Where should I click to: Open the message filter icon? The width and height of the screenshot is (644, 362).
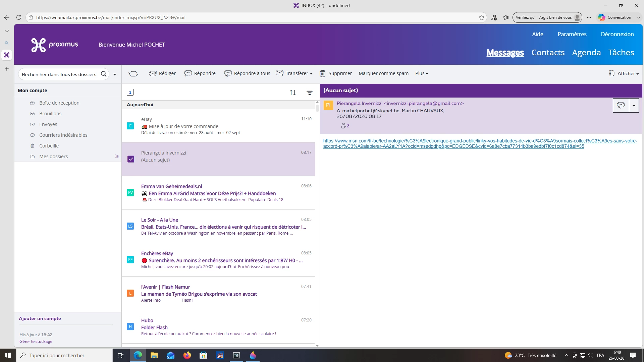[x=310, y=93]
